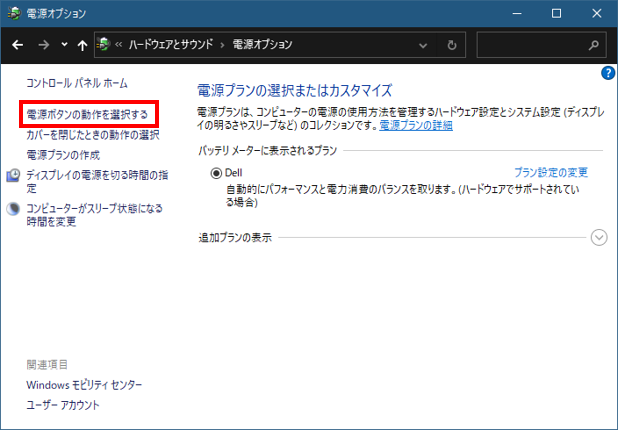This screenshot has width=618, height=430.
Task: Click the title bar power options icon
Action: 14,13
